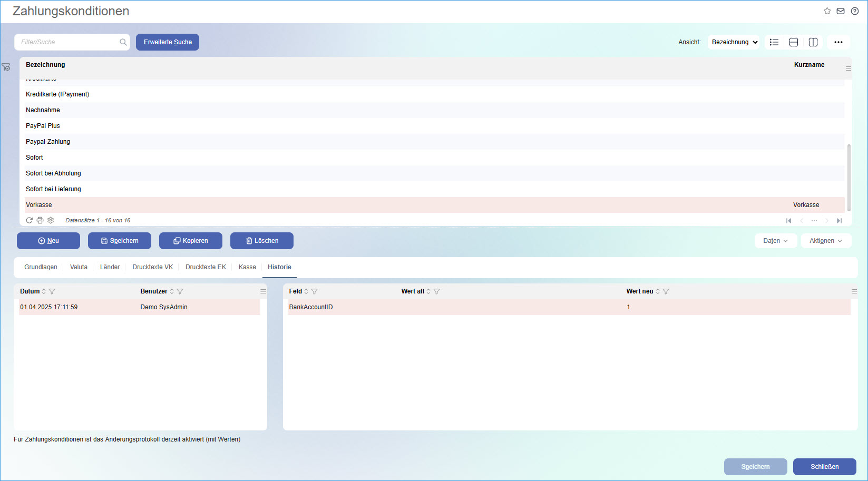The image size is (868, 481).
Task: Select the Sofort bei Abholung row
Action: click(x=434, y=173)
